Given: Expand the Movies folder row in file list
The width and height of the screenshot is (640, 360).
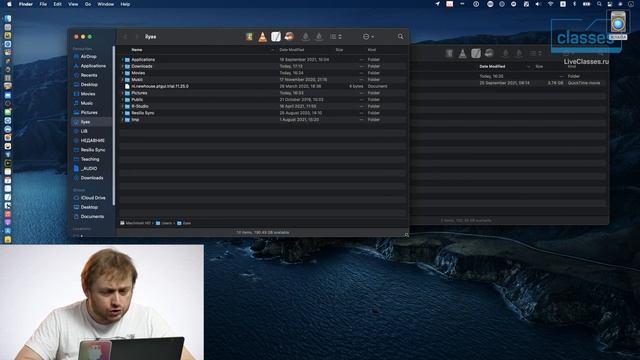Looking at the screenshot, I should [122, 73].
